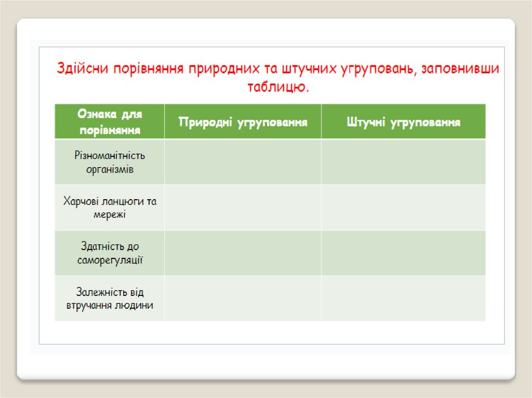532x398 pixels.
Task: Click empty Штучні cell for Різноманітність організмів
Action: point(403,162)
